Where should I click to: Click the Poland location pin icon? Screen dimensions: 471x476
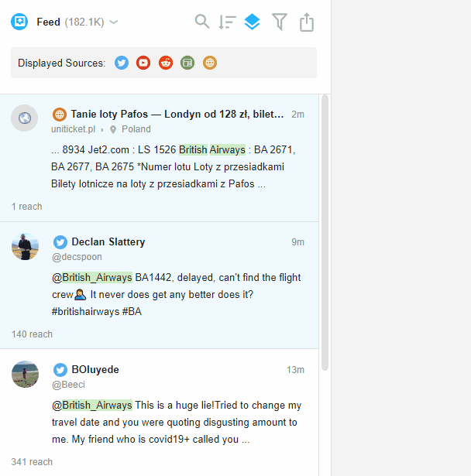point(113,129)
